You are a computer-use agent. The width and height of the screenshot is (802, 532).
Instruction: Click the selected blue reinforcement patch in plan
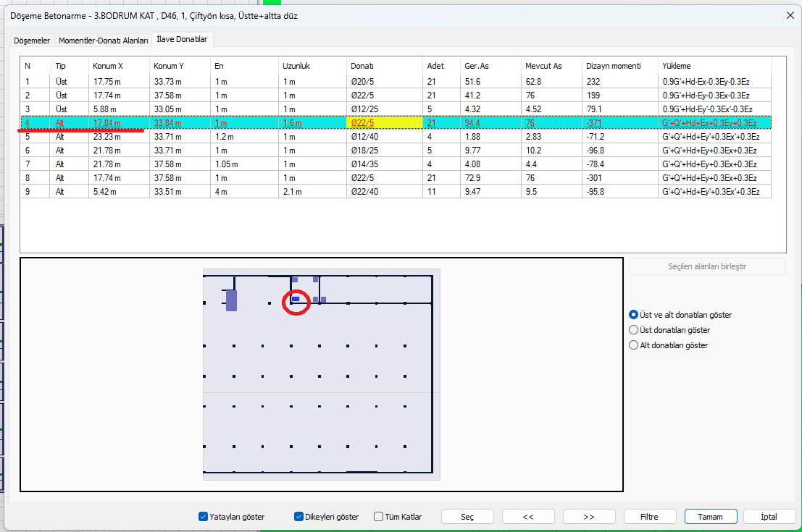pyautogui.click(x=296, y=299)
